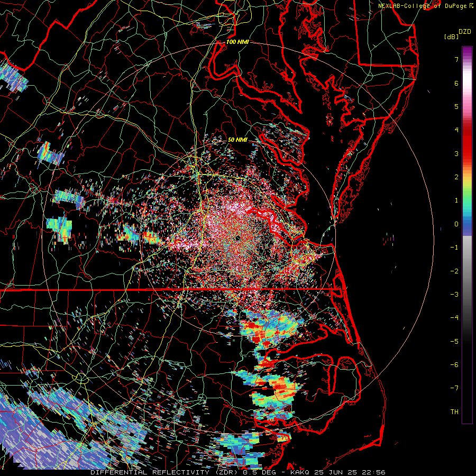476x476 pixels.
Task: Click the 6 tick label on colorbar
Action: coord(456,83)
